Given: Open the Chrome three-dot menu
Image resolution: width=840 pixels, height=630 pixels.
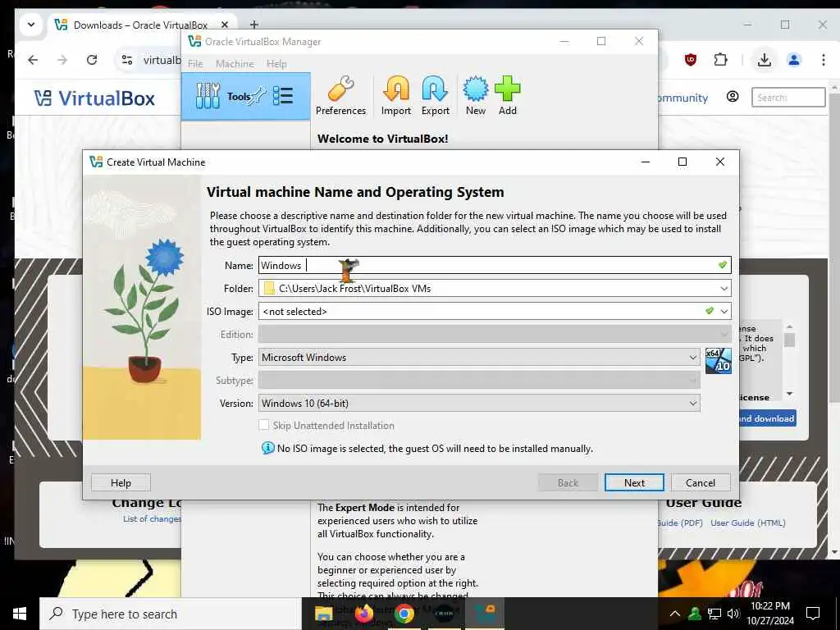Looking at the screenshot, I should (824, 59).
